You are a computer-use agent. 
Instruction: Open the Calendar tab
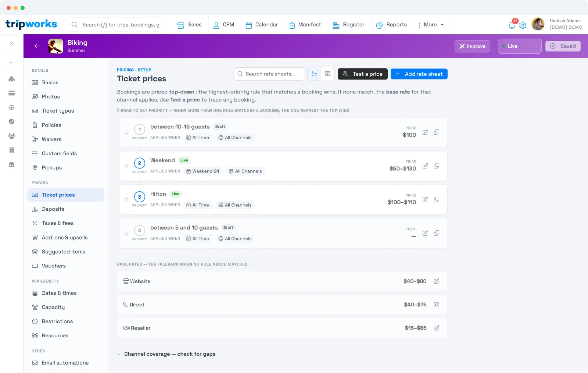[262, 25]
